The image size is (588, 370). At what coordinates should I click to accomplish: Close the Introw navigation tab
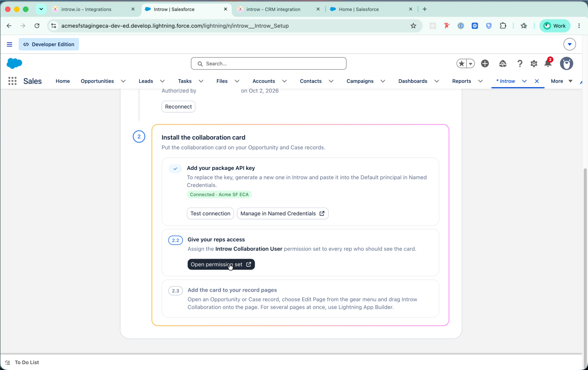tap(537, 81)
